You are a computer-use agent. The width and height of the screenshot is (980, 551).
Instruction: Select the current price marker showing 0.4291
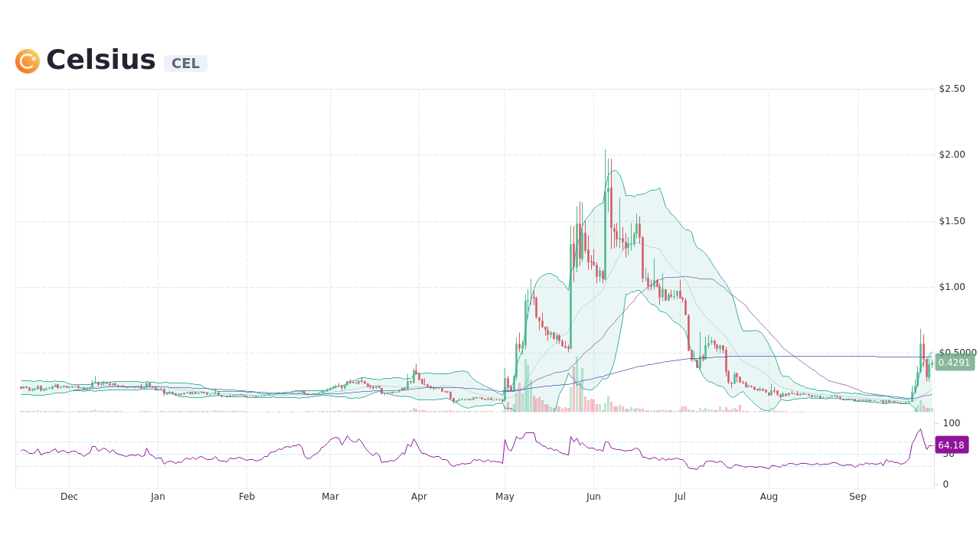(953, 362)
